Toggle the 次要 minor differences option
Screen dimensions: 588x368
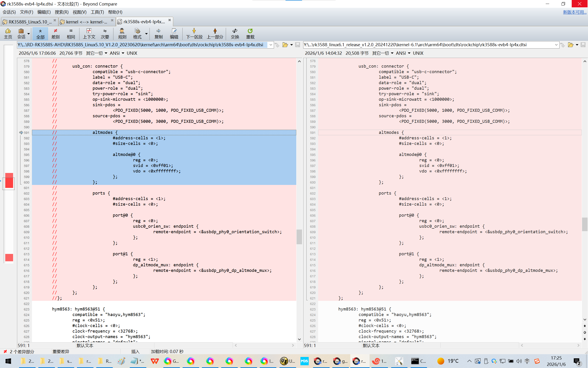[105, 34]
